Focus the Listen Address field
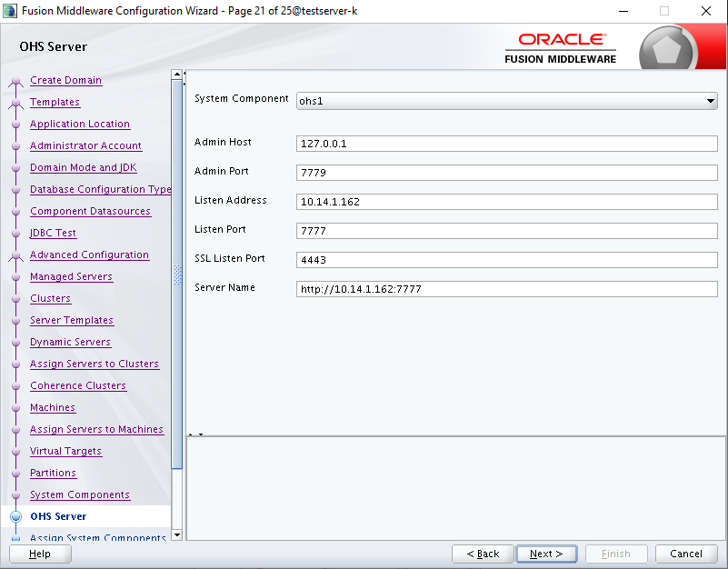Screen dimensions: 728x569 tap(506, 202)
